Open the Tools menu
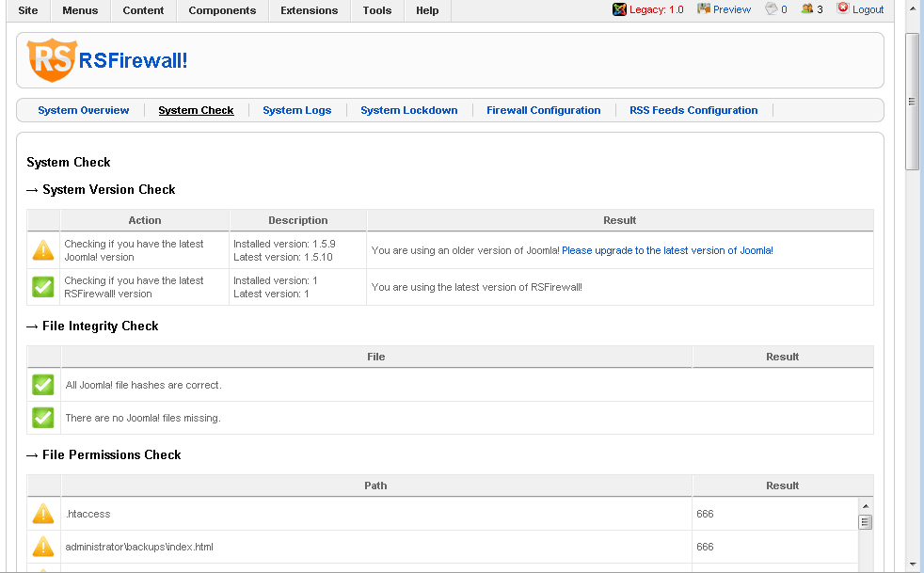 [377, 10]
